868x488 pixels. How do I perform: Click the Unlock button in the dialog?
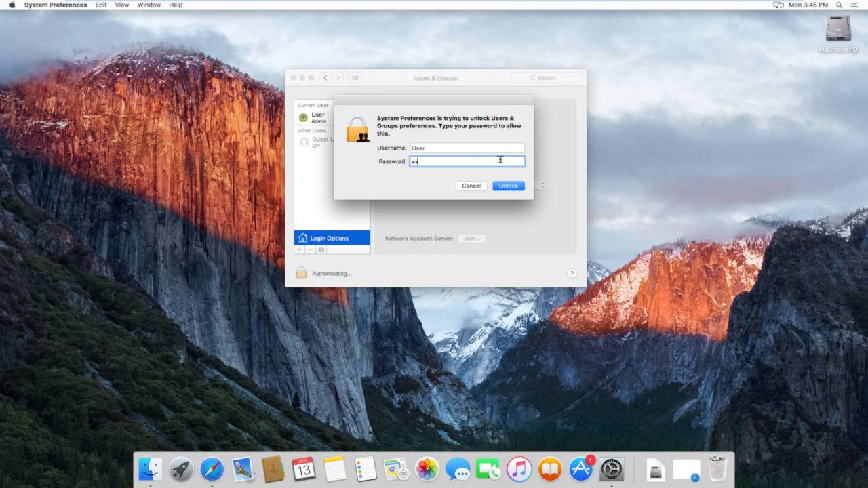[x=509, y=186]
